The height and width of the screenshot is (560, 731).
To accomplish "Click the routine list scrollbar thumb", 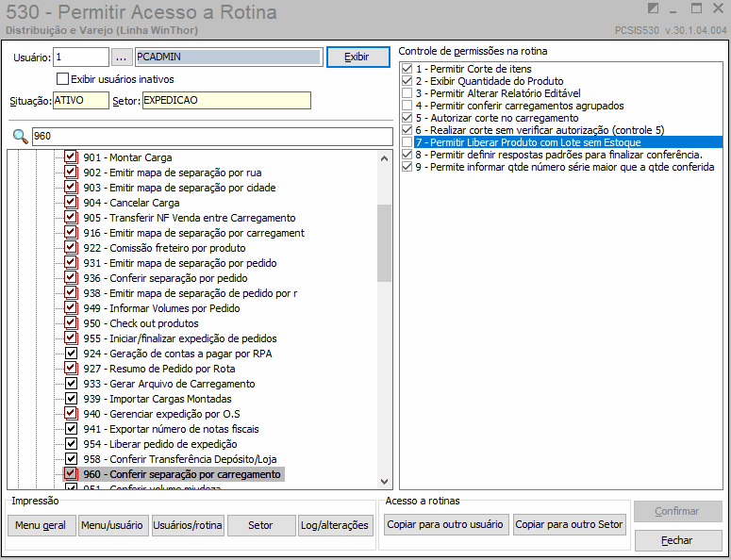I will 384,243.
